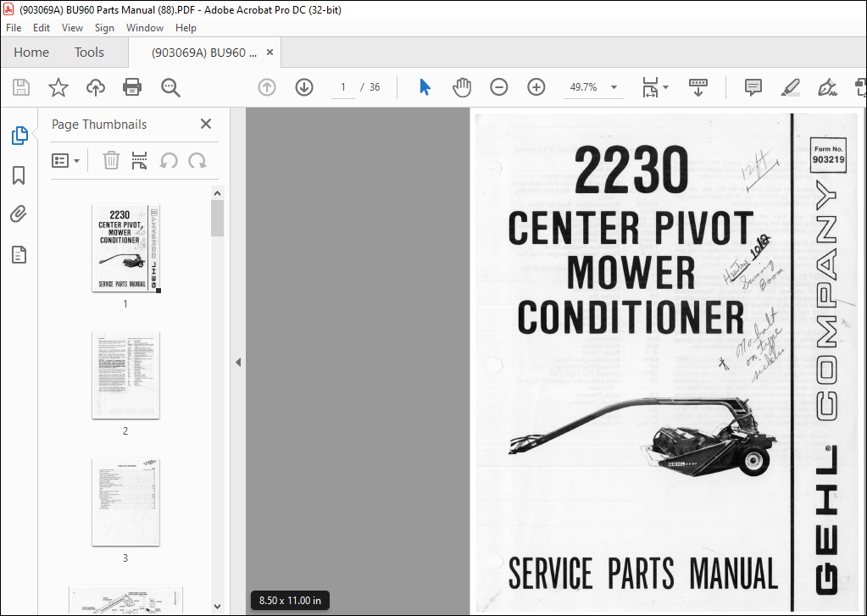Click the 8.50 x 11.00 in page size label
This screenshot has height=616, width=867.
[291, 601]
